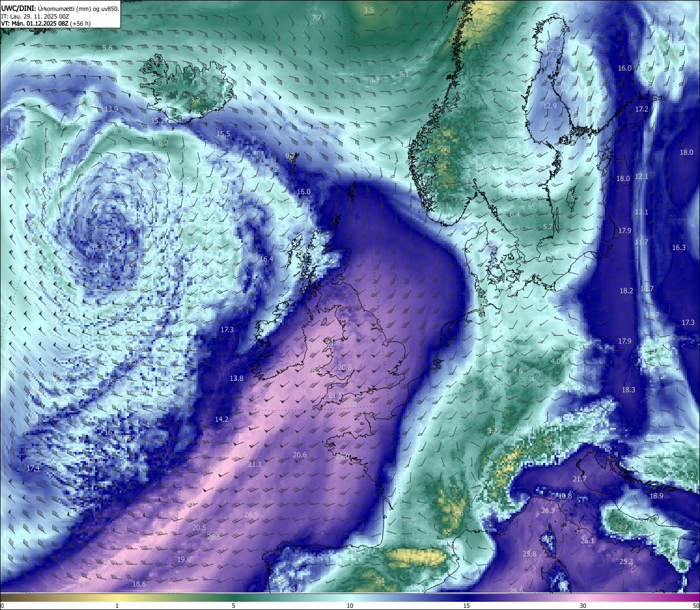This screenshot has height=610, width=700.
Task: Click the '15.2' value south of Iceland
Action: 157,120
